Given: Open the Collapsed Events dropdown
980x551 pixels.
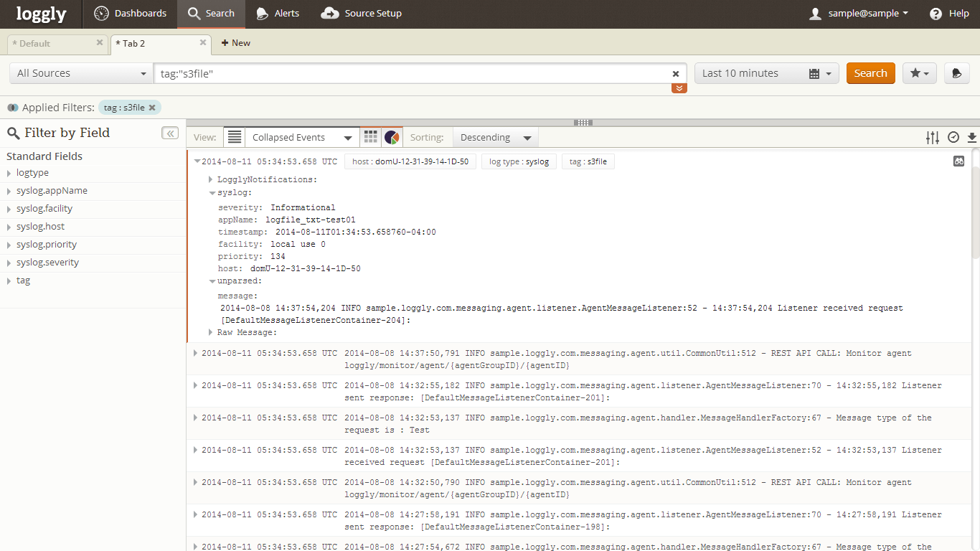Looking at the screenshot, I should 301,137.
